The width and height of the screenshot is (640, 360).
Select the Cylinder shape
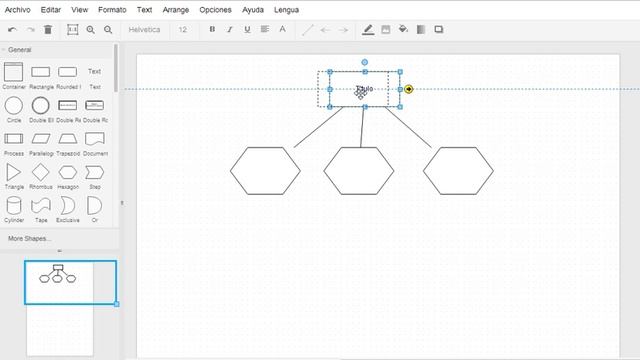[x=13, y=206]
